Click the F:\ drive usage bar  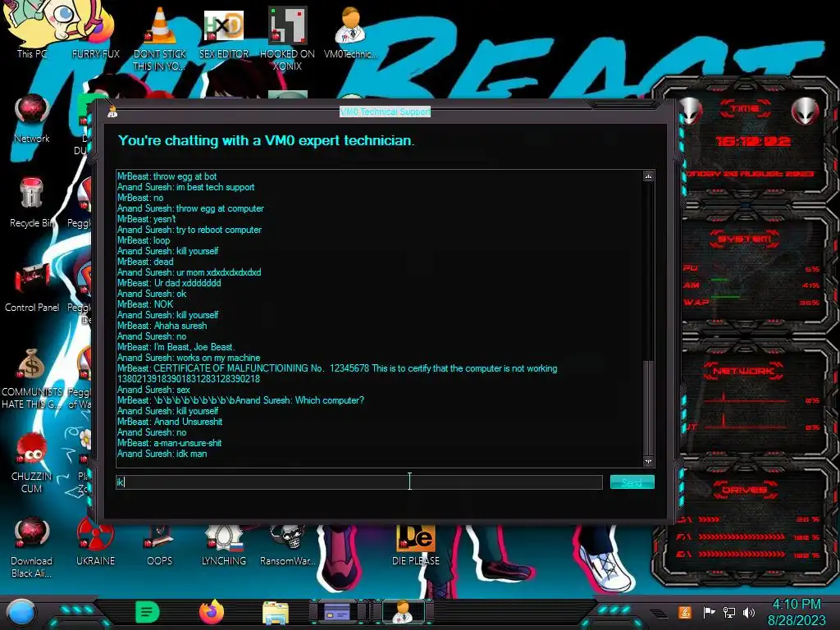742,536
